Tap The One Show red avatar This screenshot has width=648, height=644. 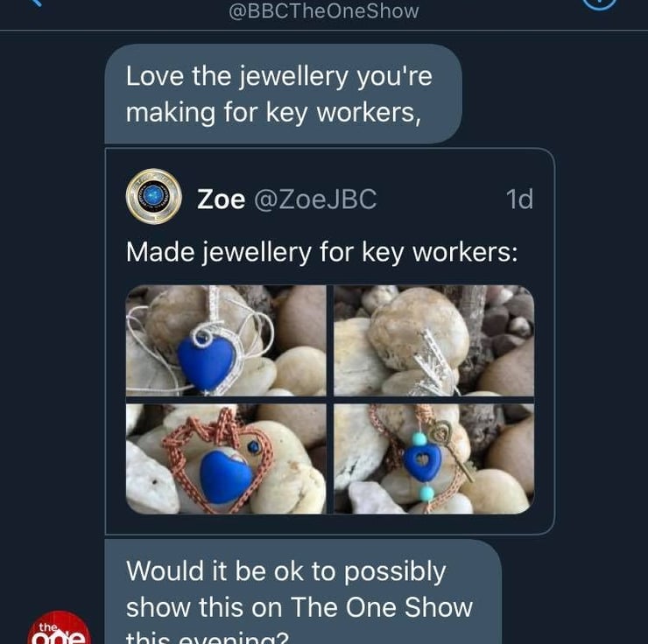(x=59, y=628)
